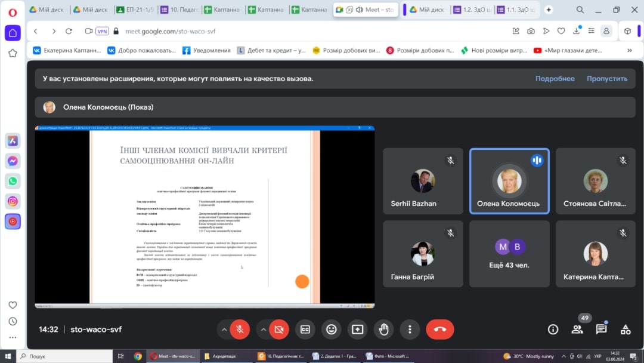Open the Дебет та кредит bookmark
Viewport: 644px width, 363px height.
pyautogui.click(x=271, y=50)
